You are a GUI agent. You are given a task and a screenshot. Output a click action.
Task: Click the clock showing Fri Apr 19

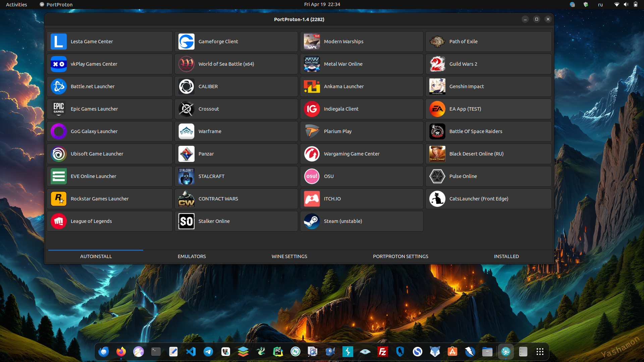tap(322, 4)
